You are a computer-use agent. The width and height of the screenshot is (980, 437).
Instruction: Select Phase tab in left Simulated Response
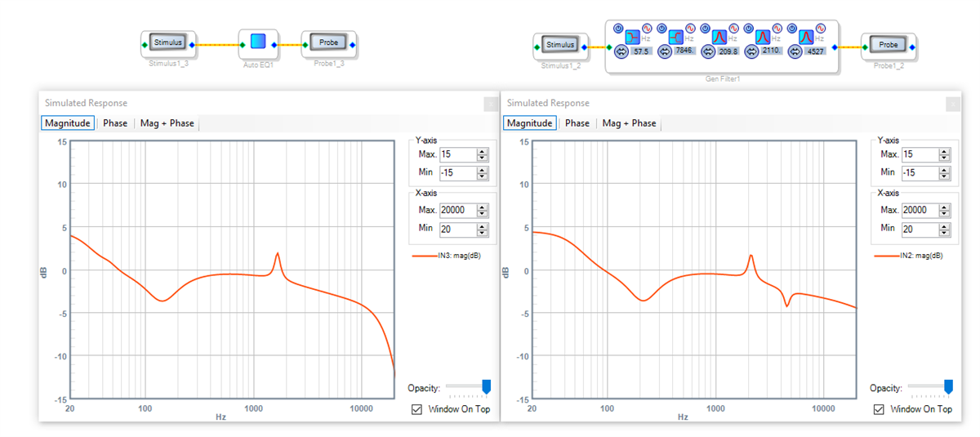[115, 123]
